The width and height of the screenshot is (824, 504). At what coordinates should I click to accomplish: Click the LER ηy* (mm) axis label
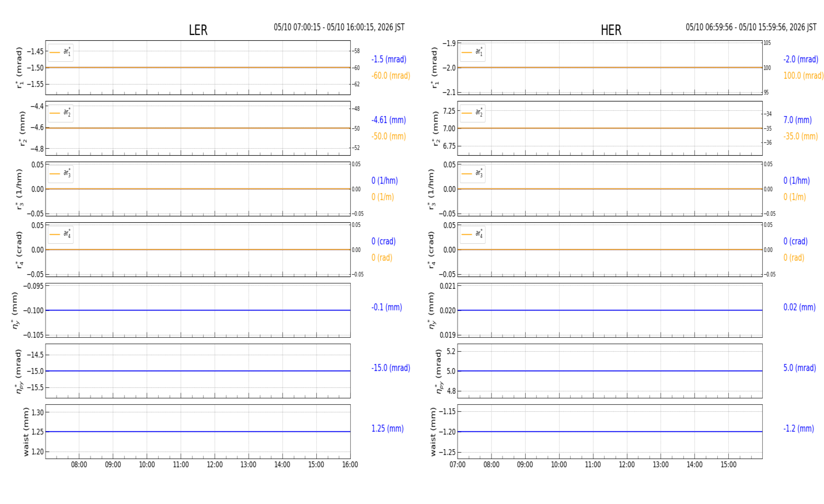click(x=15, y=310)
